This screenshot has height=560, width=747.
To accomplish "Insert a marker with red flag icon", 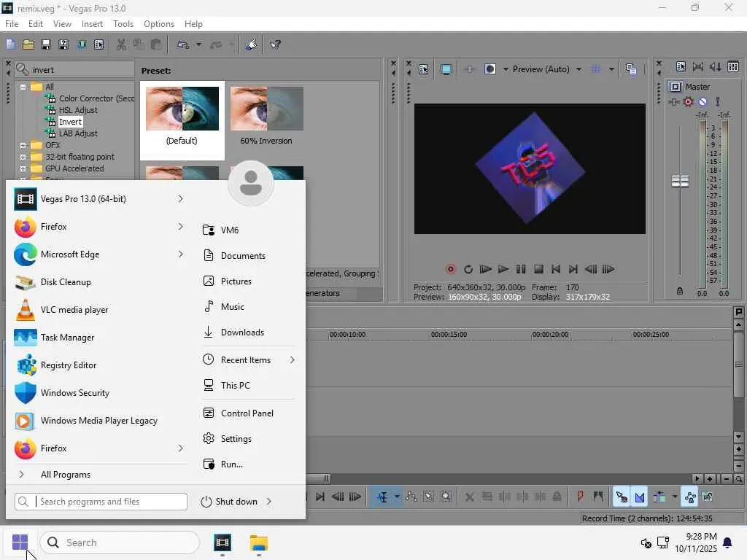I will pos(580,497).
